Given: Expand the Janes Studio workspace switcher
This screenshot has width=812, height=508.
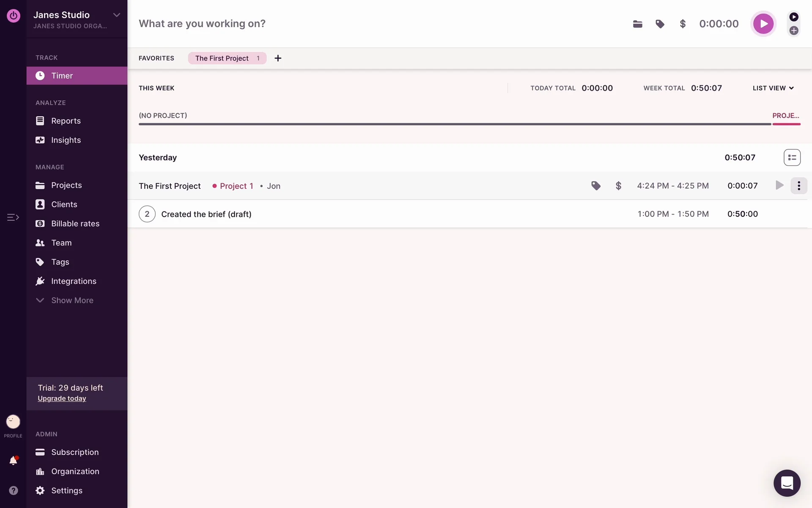Looking at the screenshot, I should click(116, 15).
